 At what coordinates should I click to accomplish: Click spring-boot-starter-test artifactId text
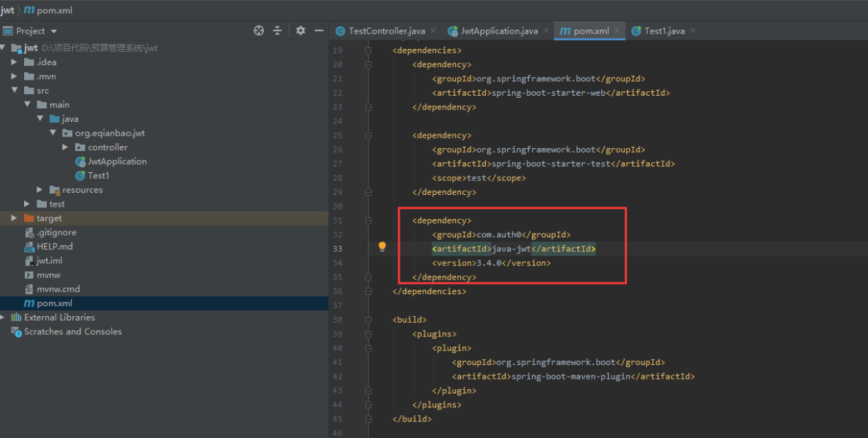pyautogui.click(x=551, y=164)
